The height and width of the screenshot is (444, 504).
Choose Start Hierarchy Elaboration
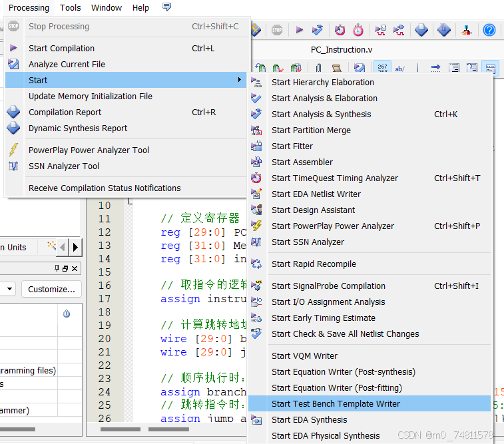[x=370, y=83]
